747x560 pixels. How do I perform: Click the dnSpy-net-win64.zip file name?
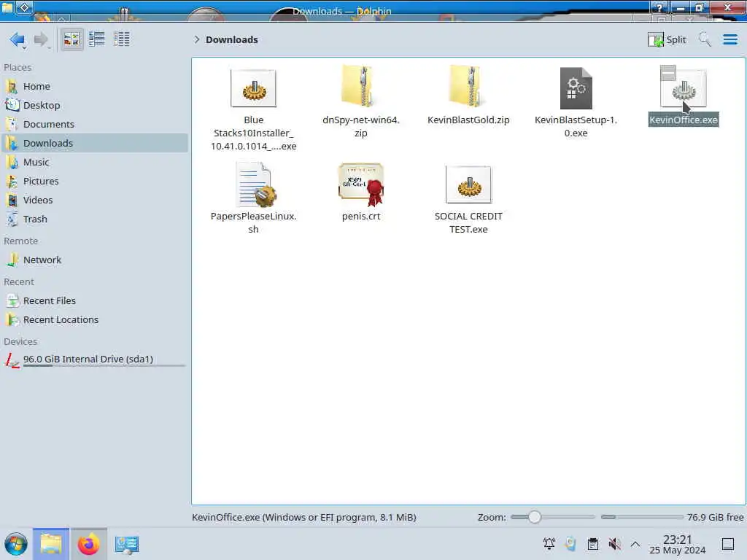[x=360, y=127]
